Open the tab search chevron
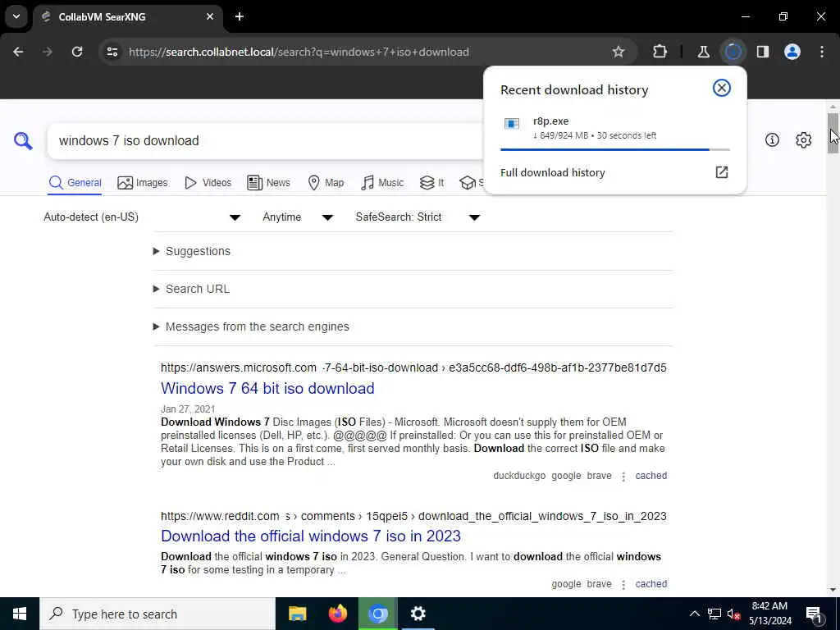 tap(16, 16)
